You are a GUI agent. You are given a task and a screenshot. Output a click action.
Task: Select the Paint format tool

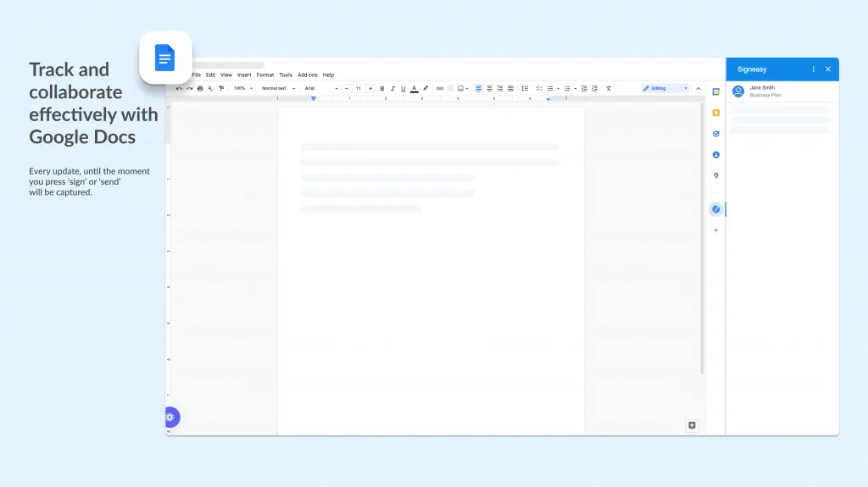pos(221,89)
